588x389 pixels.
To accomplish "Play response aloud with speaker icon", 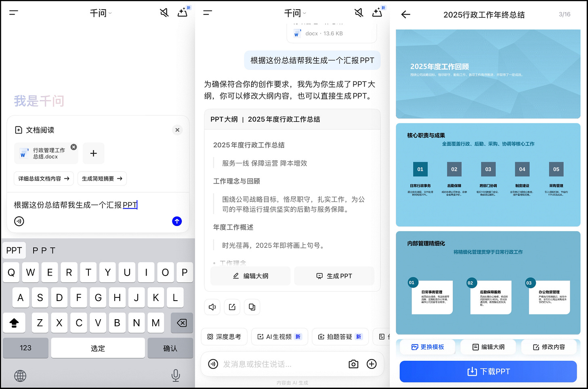I will point(212,307).
